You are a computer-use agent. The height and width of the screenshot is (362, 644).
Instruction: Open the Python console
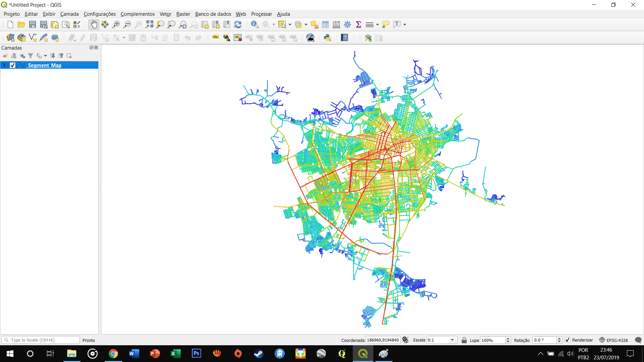328,38
